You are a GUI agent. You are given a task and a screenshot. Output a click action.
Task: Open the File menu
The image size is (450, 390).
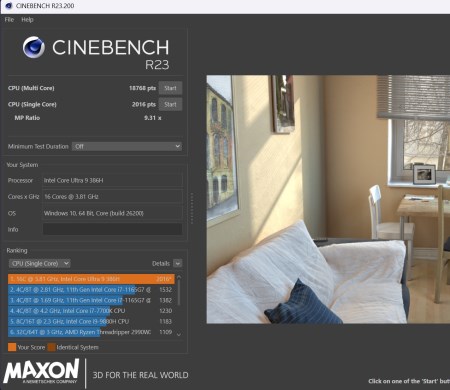coord(9,19)
